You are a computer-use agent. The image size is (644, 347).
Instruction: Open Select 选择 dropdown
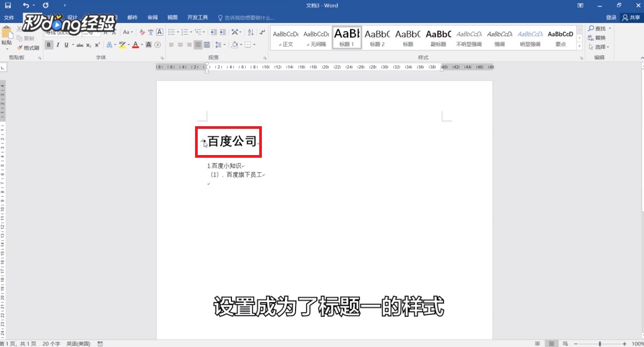[599, 47]
